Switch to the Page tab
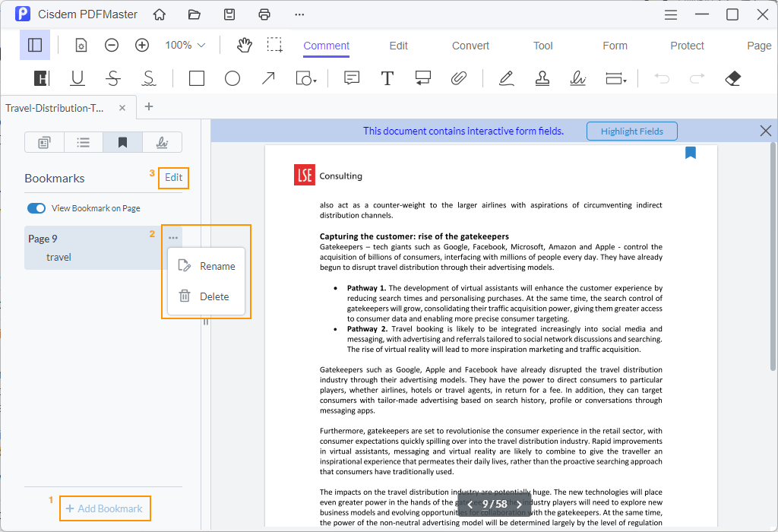This screenshot has width=778, height=532. point(759,46)
